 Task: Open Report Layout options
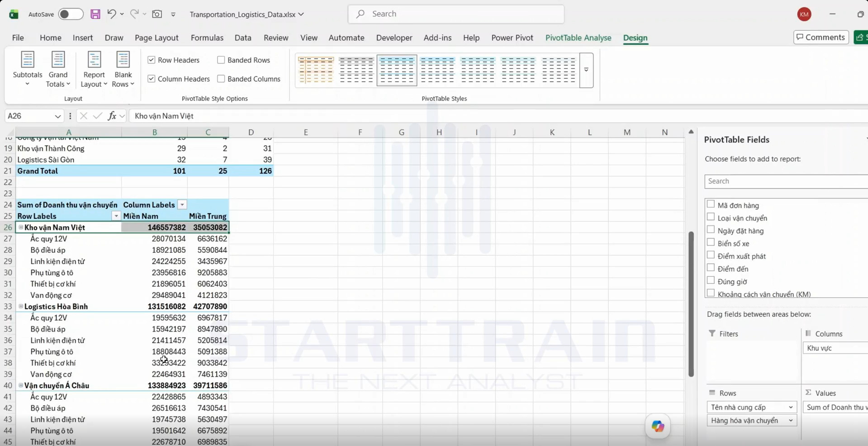point(94,69)
